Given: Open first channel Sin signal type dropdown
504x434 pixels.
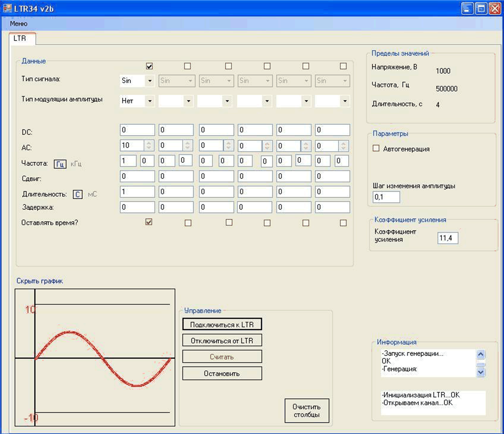Looking at the screenshot, I should coord(137,81).
